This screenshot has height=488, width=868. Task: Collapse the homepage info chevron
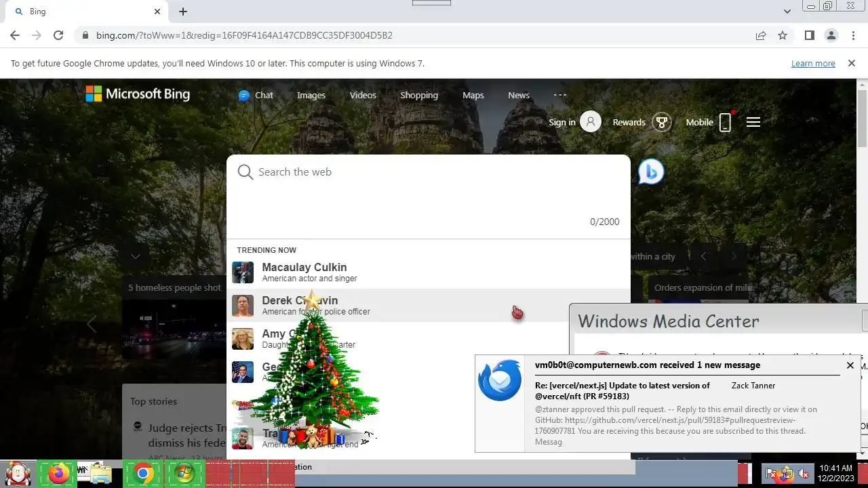point(136,256)
